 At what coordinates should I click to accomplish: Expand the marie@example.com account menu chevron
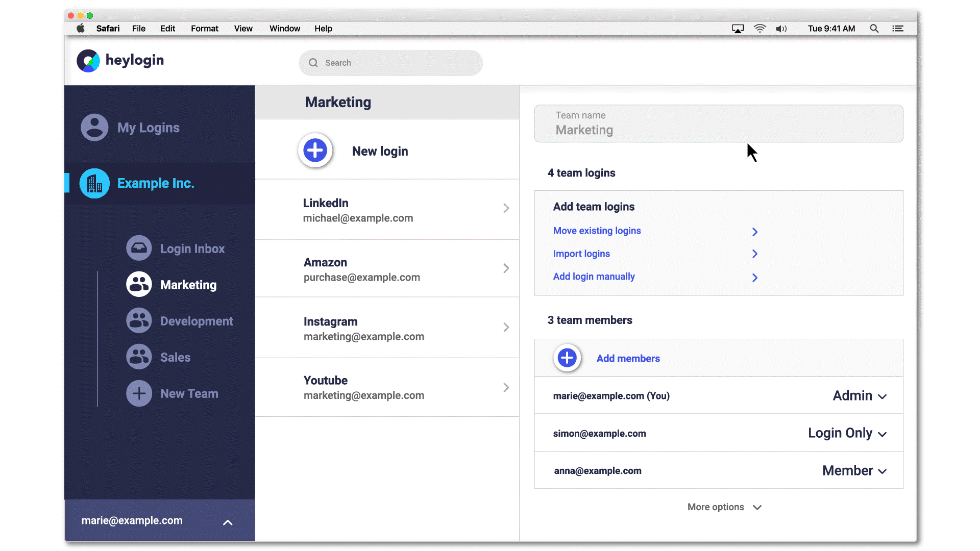coord(228,522)
